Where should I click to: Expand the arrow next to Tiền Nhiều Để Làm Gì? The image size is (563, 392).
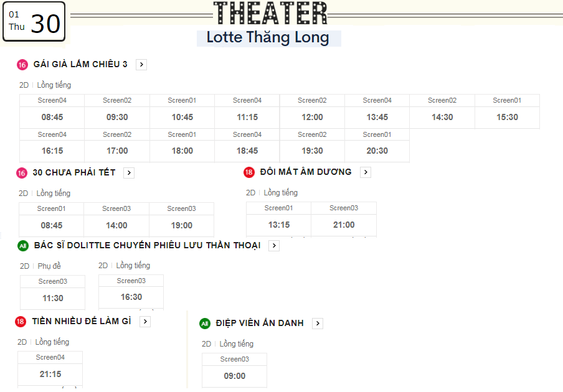click(x=145, y=321)
